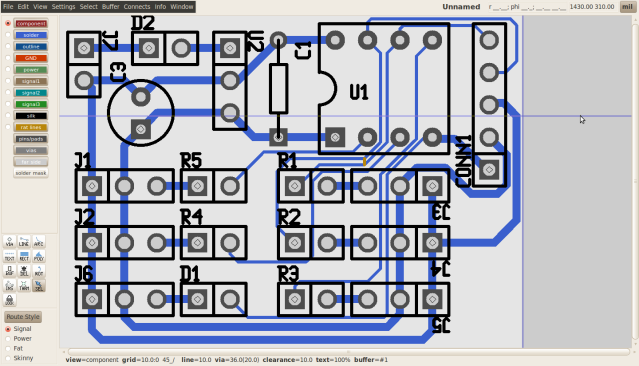Open the Buffer menu
Viewport: 639px width, 366px height.
[x=110, y=7]
